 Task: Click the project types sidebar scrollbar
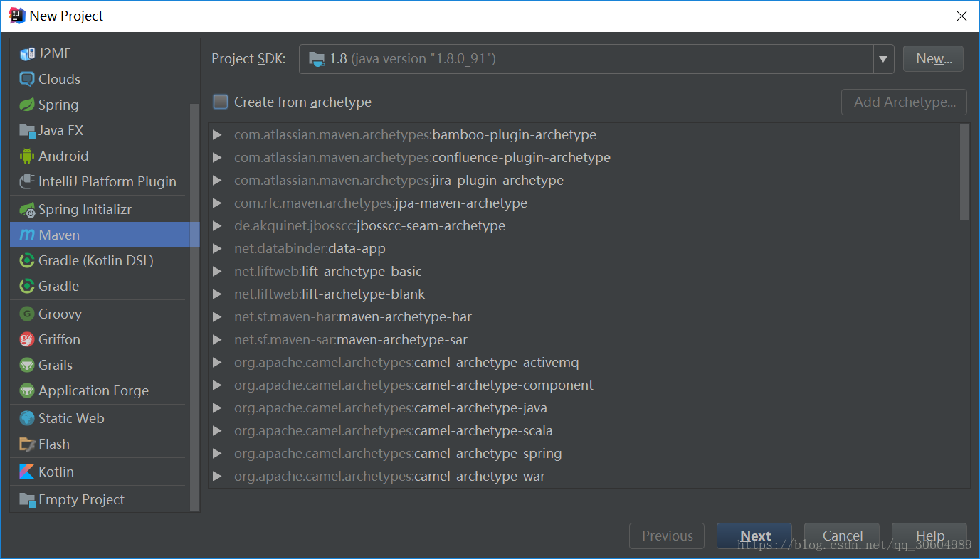coord(194,307)
